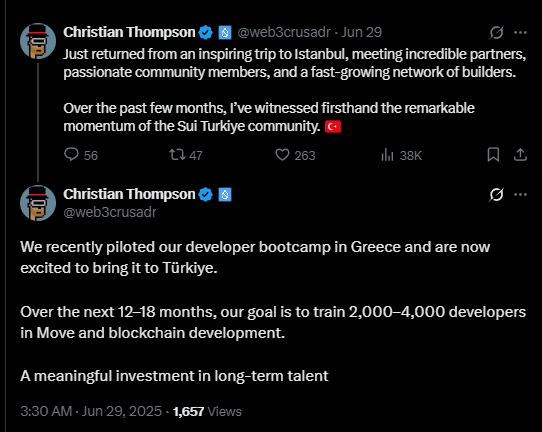Repost the Istanbul trip tweet
The image size is (542, 432).
click(x=186, y=155)
